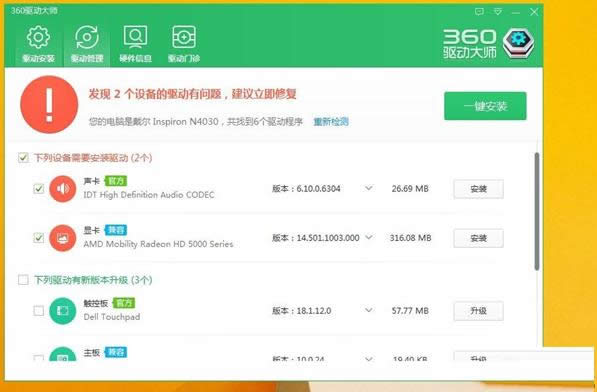Screen dimensions: 597x392
Task: Uncheck the 声卡 IDT Audio checkbox
Action: 38,188
